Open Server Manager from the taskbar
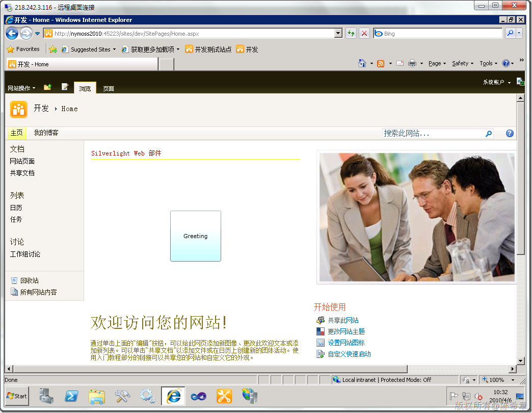The width and height of the screenshot is (532, 413). (x=46, y=396)
